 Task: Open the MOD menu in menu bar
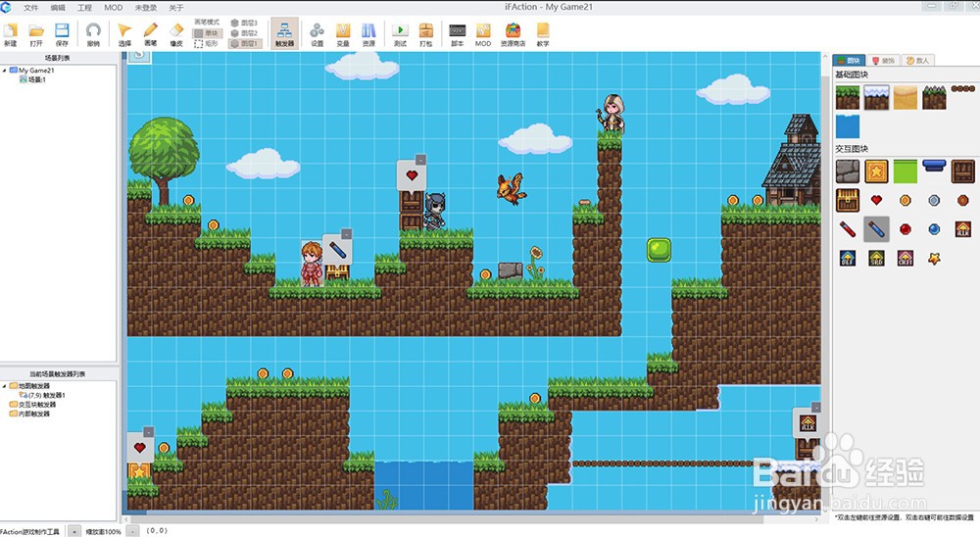click(113, 8)
